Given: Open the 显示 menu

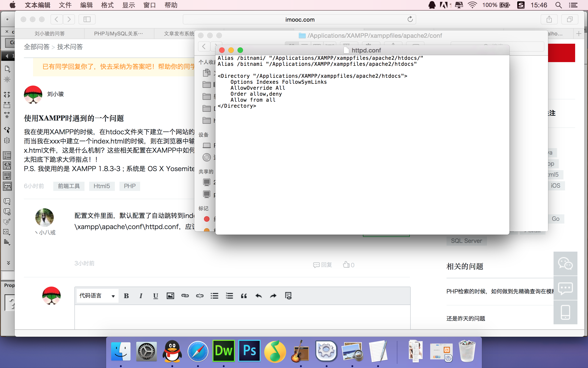Looking at the screenshot, I should pos(129,5).
